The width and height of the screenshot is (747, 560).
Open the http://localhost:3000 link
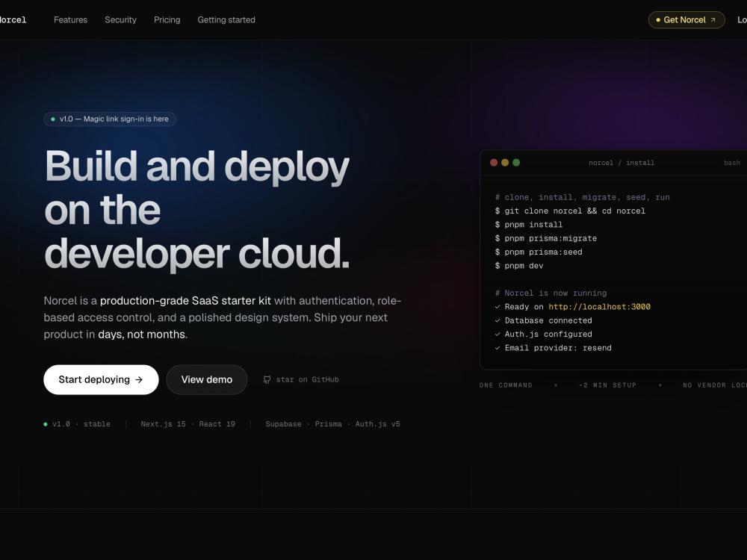click(x=599, y=307)
